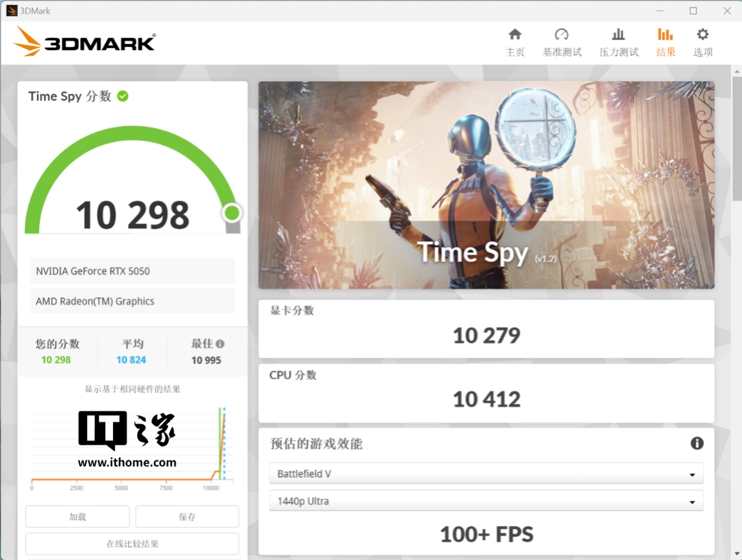Click the 显示基于相同硬件的结果 text
Screen dimensions: 742x560
point(132,389)
